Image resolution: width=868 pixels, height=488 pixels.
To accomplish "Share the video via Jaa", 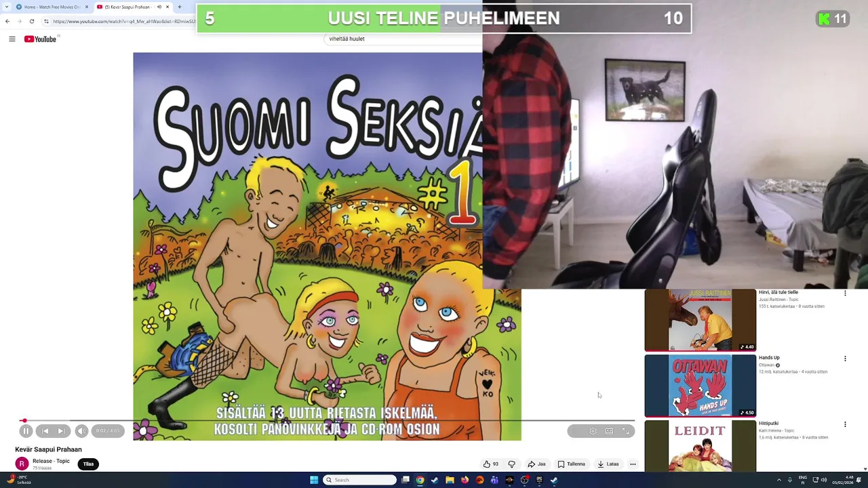I will pos(536,464).
